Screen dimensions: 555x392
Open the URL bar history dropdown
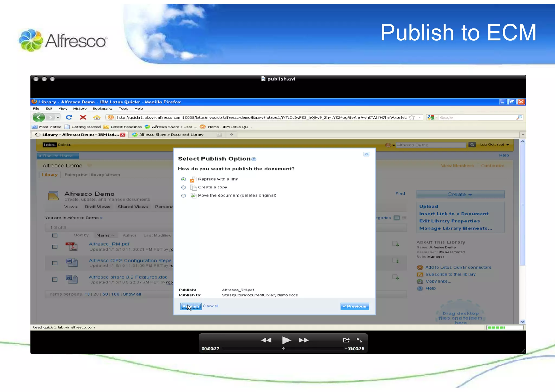(420, 117)
